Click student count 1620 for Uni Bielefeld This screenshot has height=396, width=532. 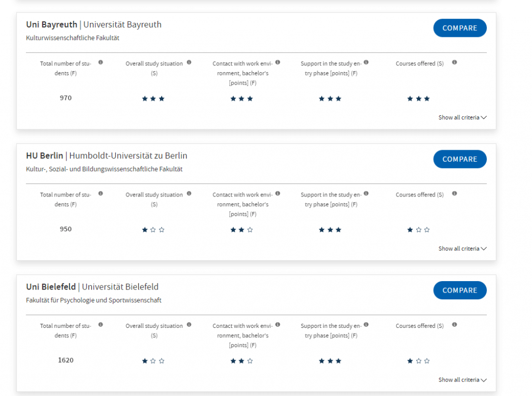pos(65,360)
